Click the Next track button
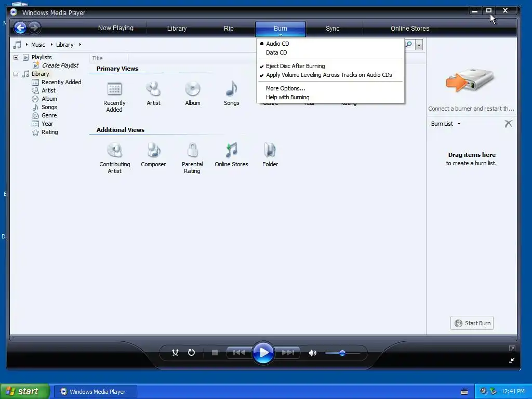The height and width of the screenshot is (399, 532). pos(288,353)
